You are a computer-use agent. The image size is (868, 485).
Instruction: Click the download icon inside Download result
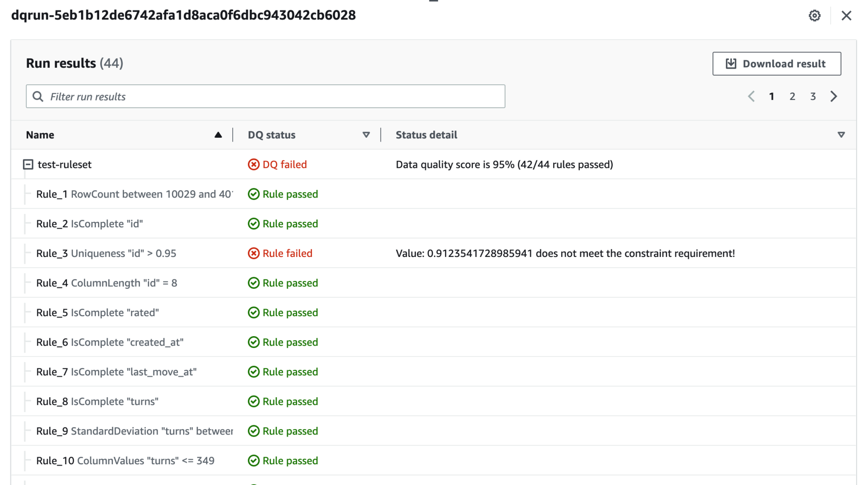pyautogui.click(x=731, y=63)
